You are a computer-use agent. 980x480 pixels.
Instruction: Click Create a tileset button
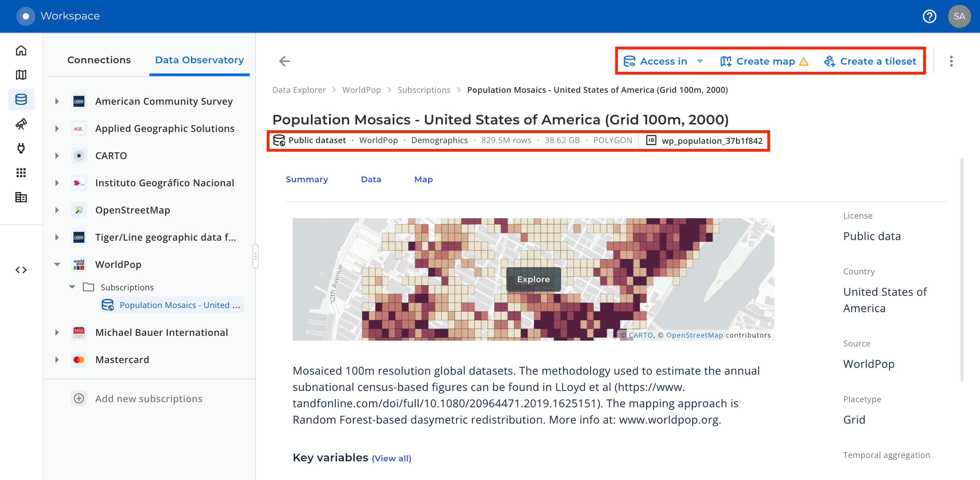coord(870,61)
